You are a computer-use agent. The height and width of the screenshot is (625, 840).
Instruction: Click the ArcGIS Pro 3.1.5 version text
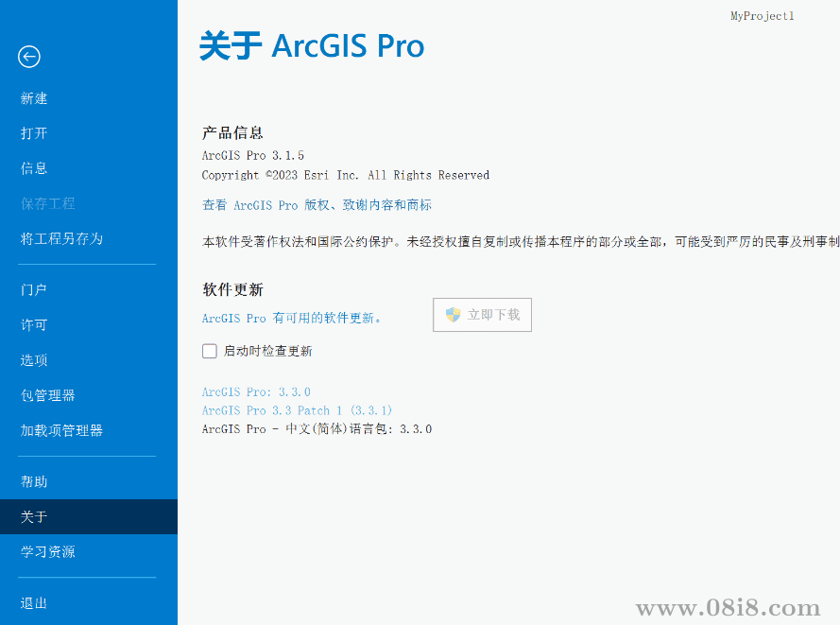pos(253,155)
